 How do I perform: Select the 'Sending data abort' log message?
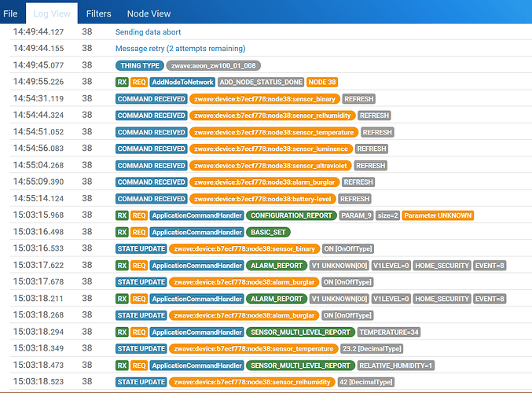(x=148, y=32)
